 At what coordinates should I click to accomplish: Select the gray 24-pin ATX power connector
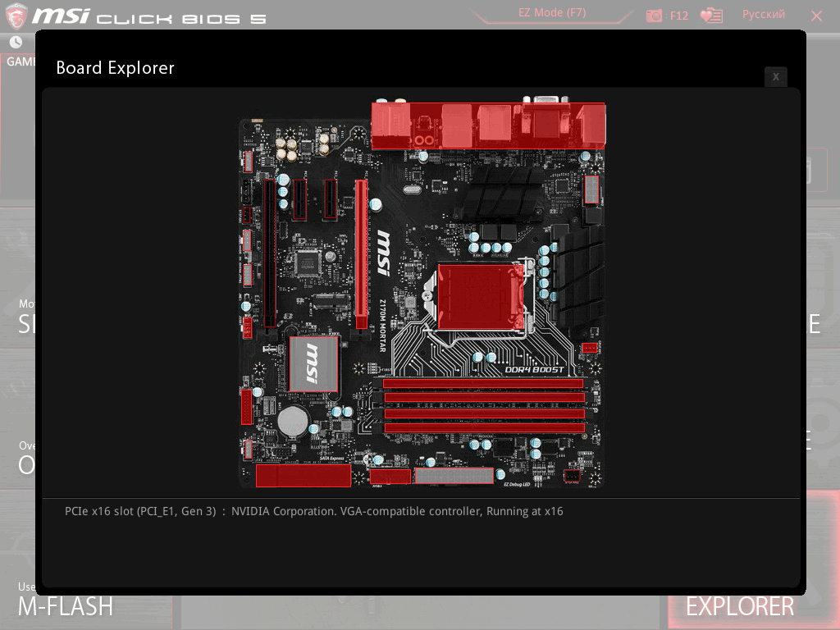pos(454,475)
